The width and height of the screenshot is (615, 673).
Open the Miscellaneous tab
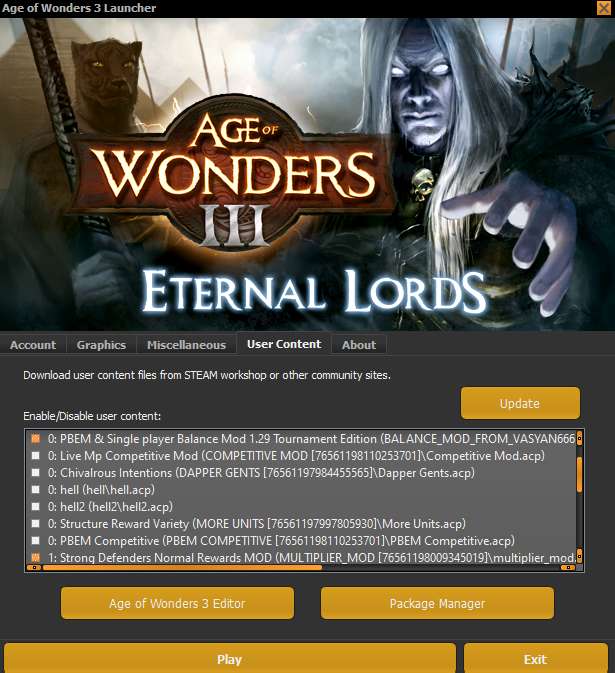click(x=186, y=345)
